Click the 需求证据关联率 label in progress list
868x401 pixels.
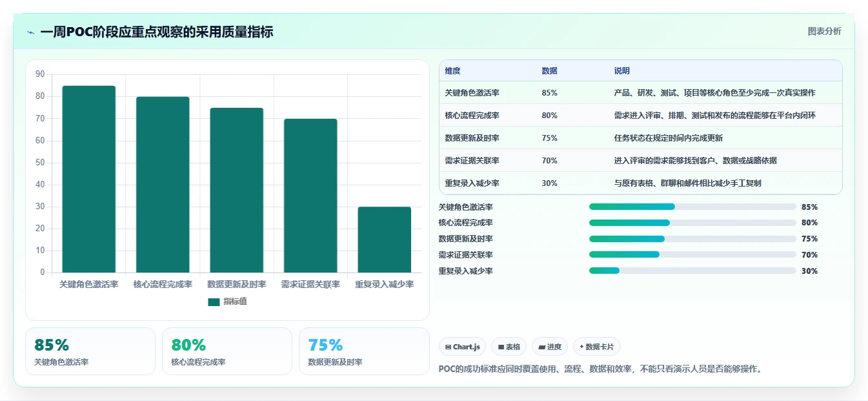coord(465,255)
